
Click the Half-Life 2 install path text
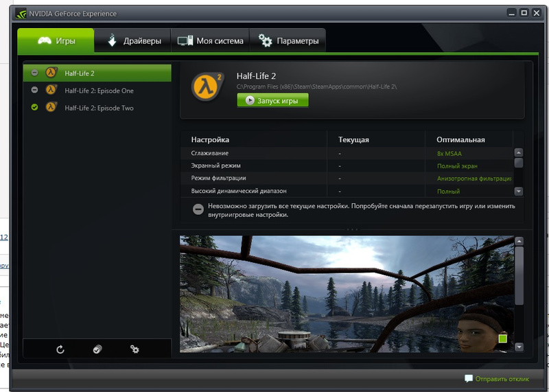click(316, 87)
